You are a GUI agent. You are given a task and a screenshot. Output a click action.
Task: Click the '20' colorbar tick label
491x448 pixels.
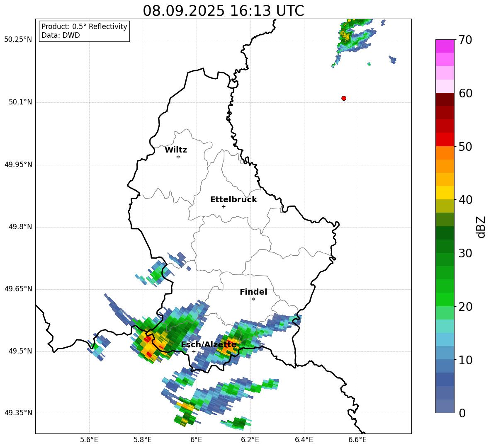[465, 307]
